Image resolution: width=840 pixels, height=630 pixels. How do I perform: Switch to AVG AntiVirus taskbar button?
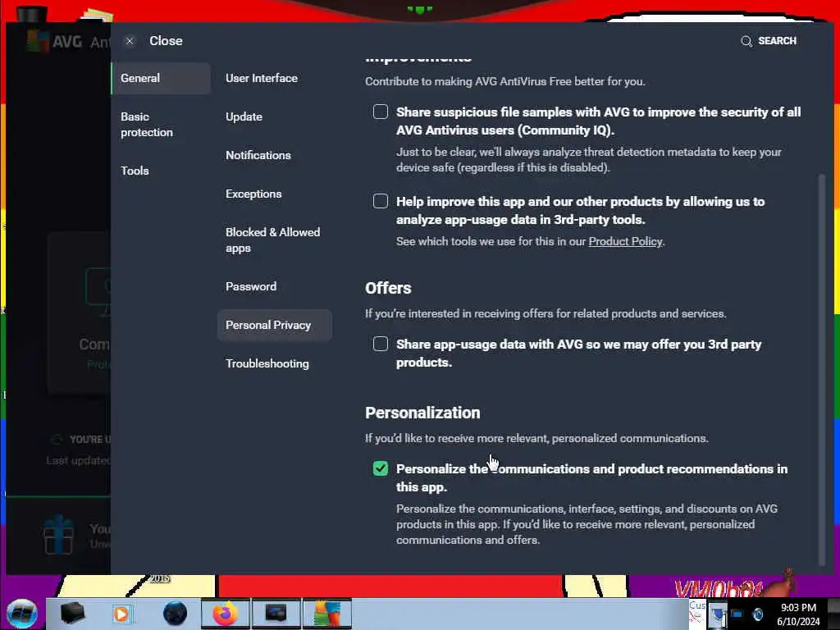click(326, 614)
